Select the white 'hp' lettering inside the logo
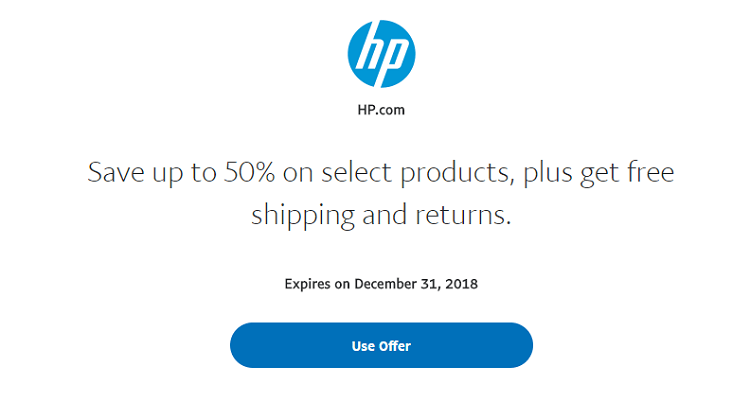 tap(381, 55)
